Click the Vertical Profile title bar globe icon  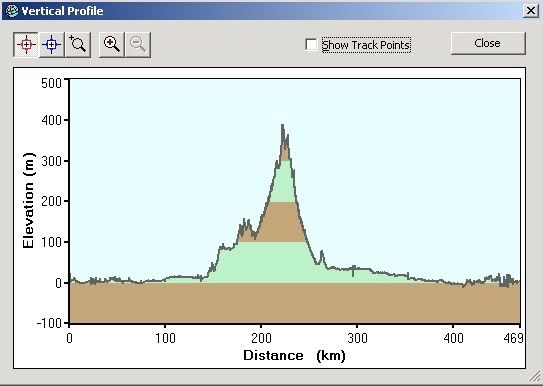click(12, 11)
